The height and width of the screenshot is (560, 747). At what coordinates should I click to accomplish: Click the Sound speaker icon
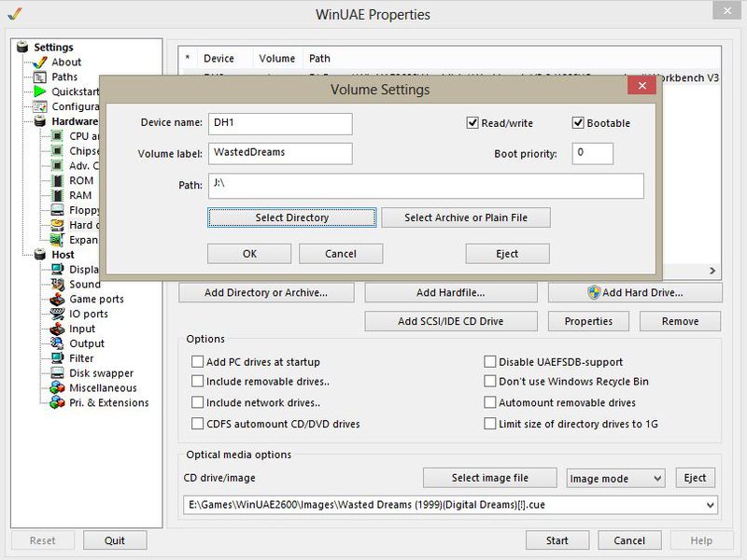pos(57,285)
